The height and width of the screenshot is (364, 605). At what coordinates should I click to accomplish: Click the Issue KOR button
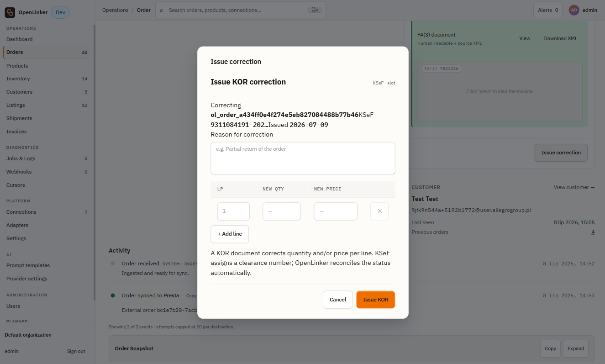coord(375,300)
